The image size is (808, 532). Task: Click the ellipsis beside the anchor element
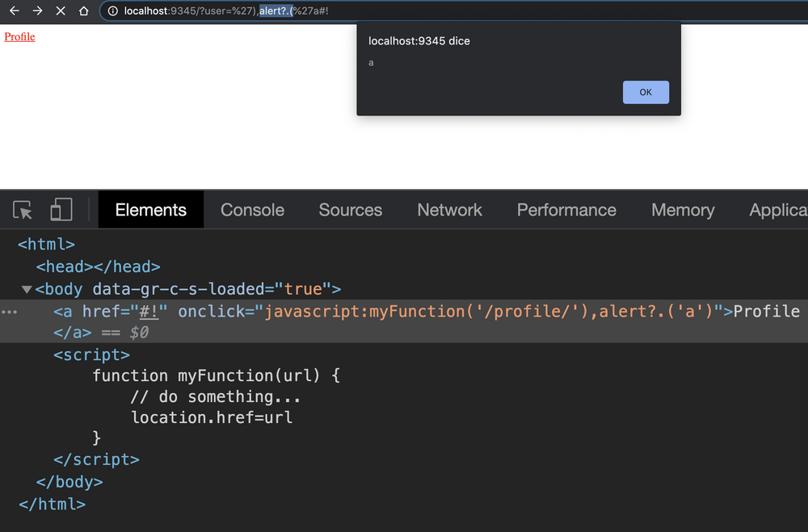(8, 311)
